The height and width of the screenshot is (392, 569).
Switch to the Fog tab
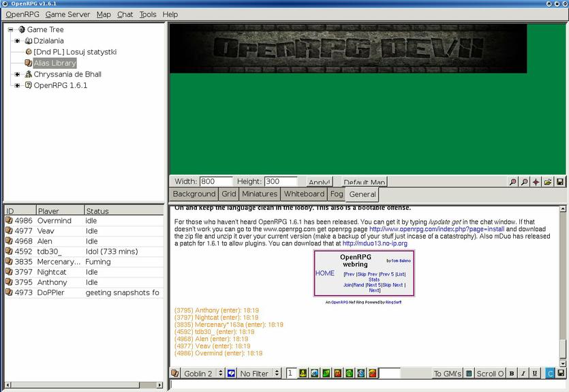pyautogui.click(x=337, y=194)
